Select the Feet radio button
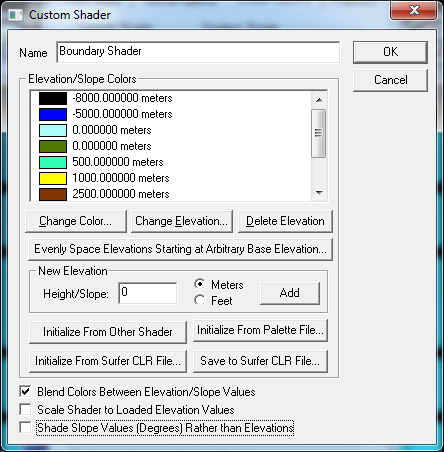Image resolution: width=444 pixels, height=452 pixels. click(200, 300)
